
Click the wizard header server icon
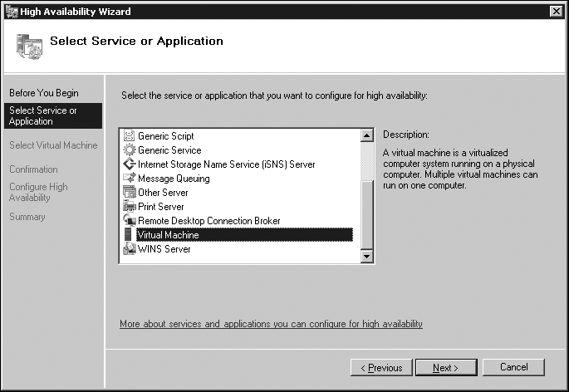pos(29,47)
